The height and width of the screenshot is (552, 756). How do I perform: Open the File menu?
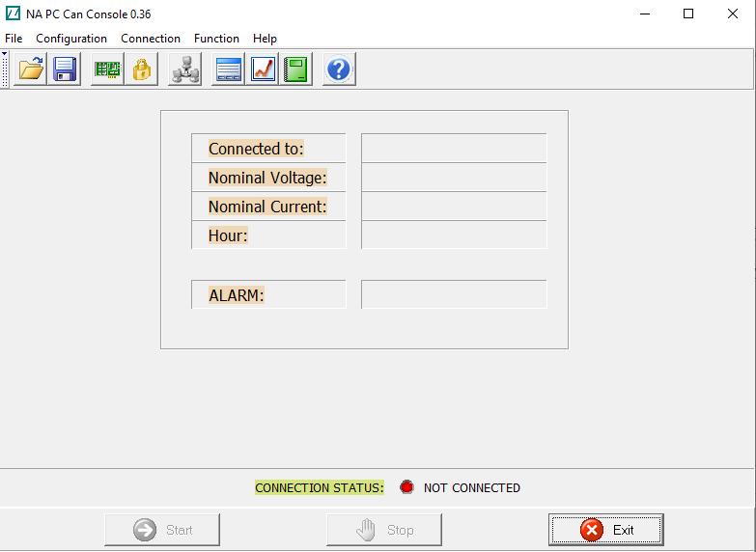pos(14,39)
